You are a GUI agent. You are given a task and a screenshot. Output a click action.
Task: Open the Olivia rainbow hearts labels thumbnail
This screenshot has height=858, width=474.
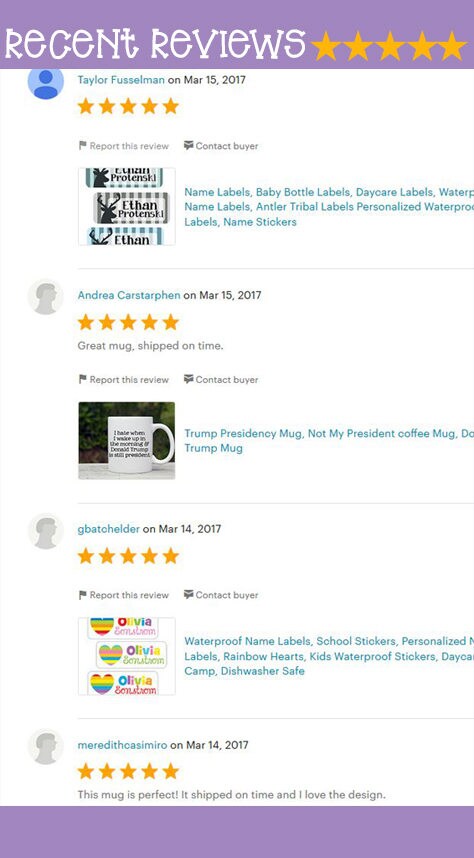[127, 656]
